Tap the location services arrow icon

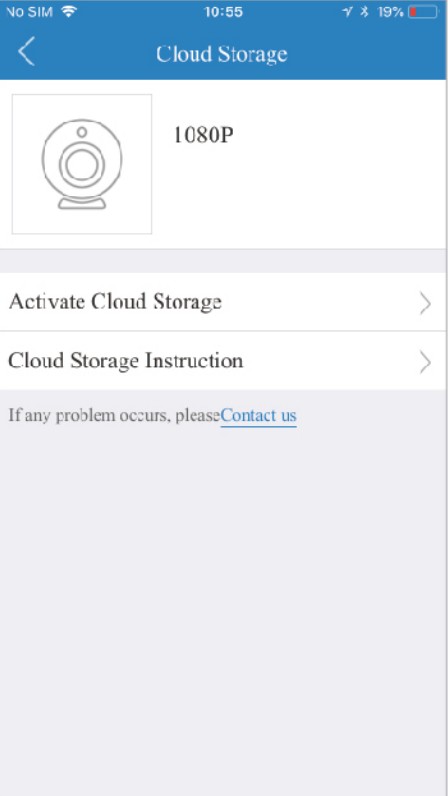click(347, 12)
